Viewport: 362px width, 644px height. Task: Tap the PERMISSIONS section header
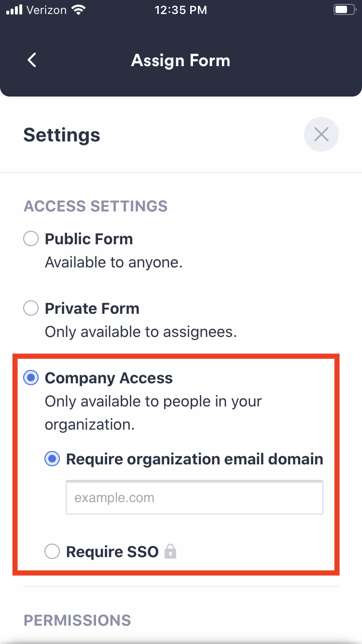(77, 620)
